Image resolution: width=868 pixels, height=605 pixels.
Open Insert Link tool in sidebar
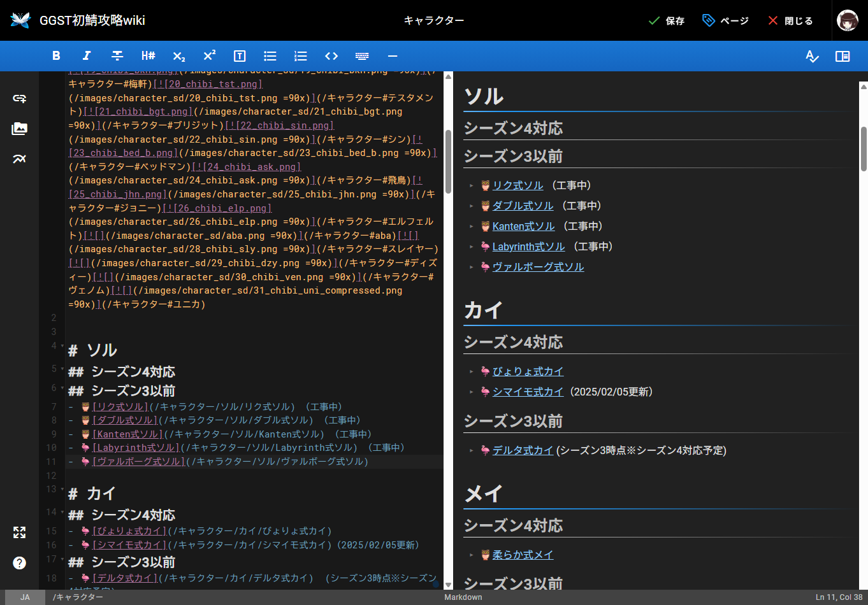[x=19, y=98]
